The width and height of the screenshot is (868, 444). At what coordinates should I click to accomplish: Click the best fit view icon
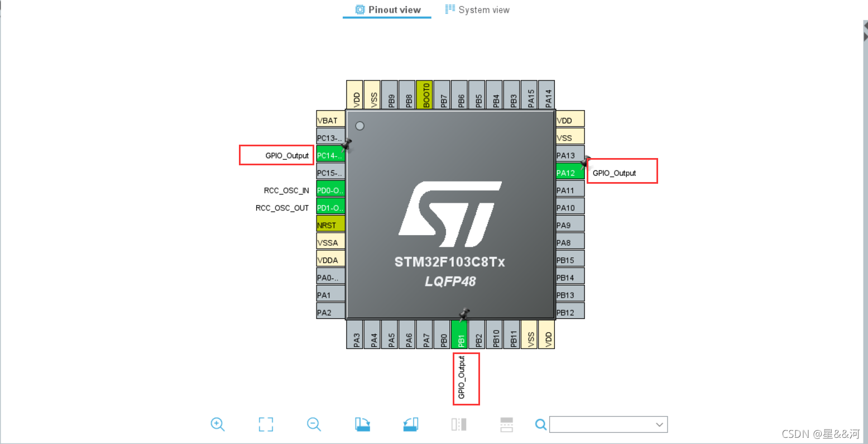coord(266,424)
